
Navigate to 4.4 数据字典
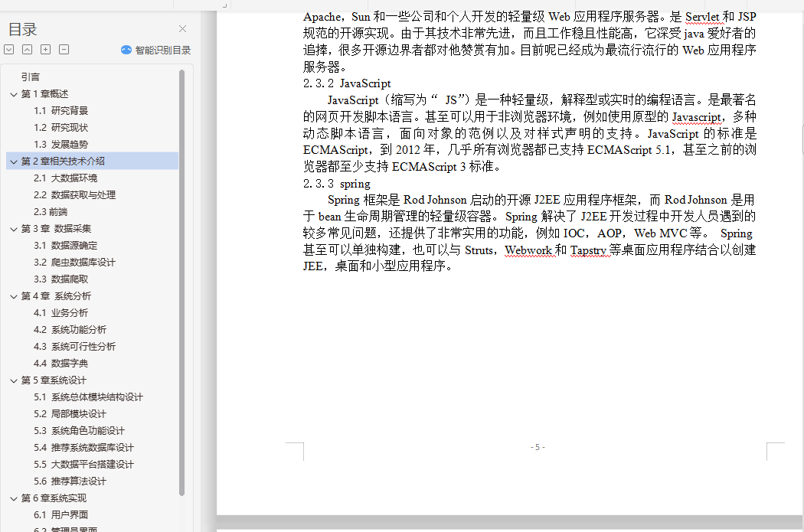tap(61, 364)
